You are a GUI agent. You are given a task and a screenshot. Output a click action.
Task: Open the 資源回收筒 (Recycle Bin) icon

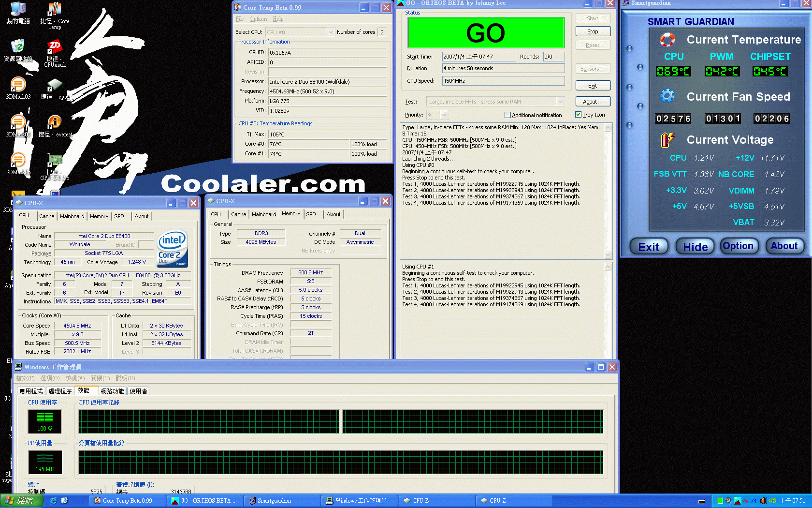pyautogui.click(x=18, y=50)
